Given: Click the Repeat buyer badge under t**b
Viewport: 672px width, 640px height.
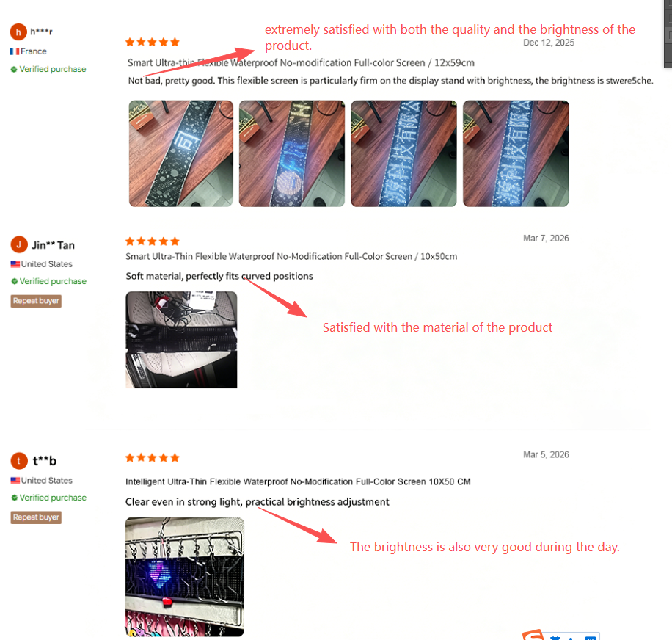Looking at the screenshot, I should [x=36, y=517].
